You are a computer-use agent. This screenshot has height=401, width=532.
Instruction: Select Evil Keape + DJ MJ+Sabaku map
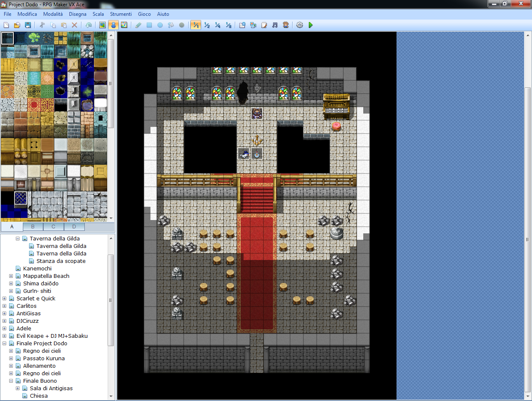[x=52, y=336]
